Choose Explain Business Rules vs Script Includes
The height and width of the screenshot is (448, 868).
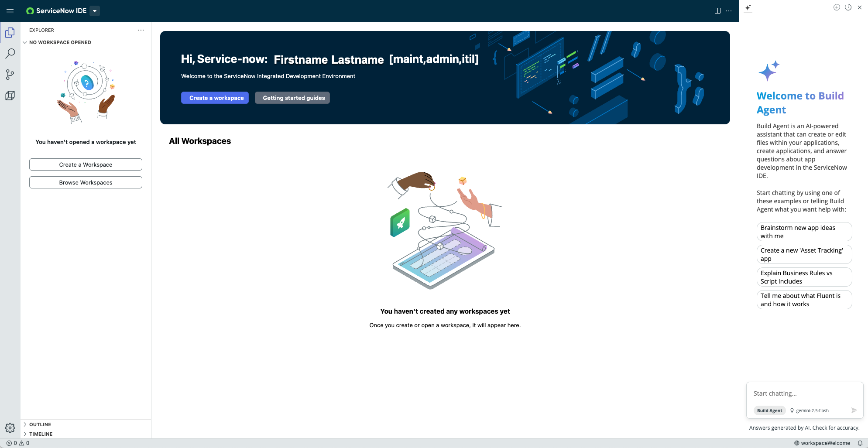[804, 277]
